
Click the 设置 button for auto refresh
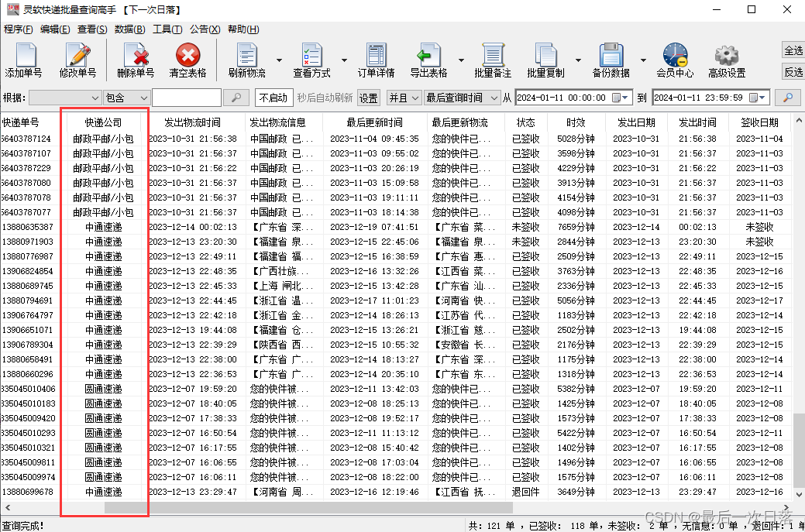(x=368, y=98)
